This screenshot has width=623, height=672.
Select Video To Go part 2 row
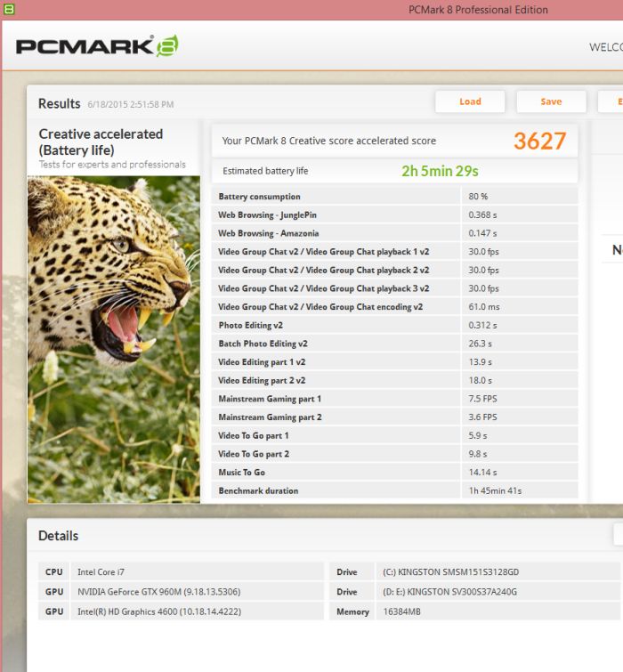tap(394, 454)
